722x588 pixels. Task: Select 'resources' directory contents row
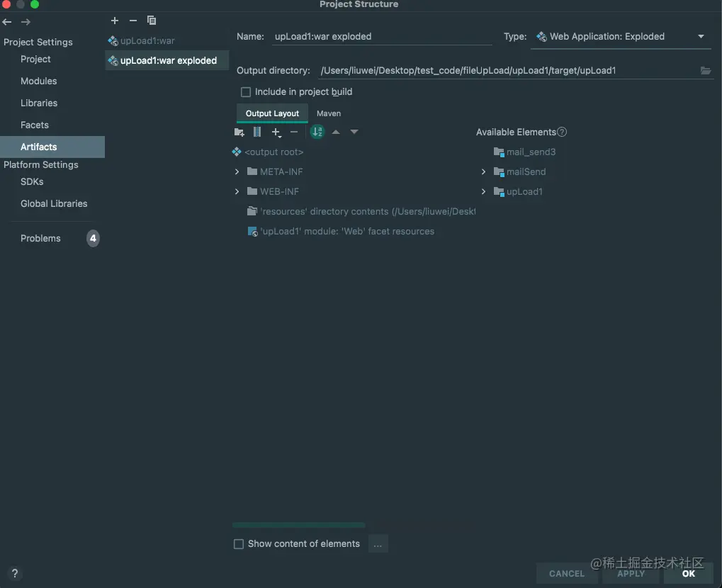point(361,211)
